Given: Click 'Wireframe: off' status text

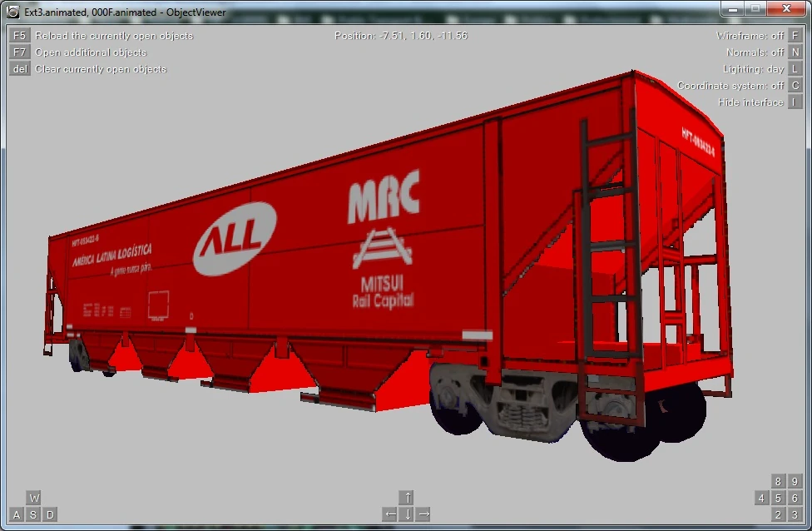Looking at the screenshot, I should click(750, 36).
